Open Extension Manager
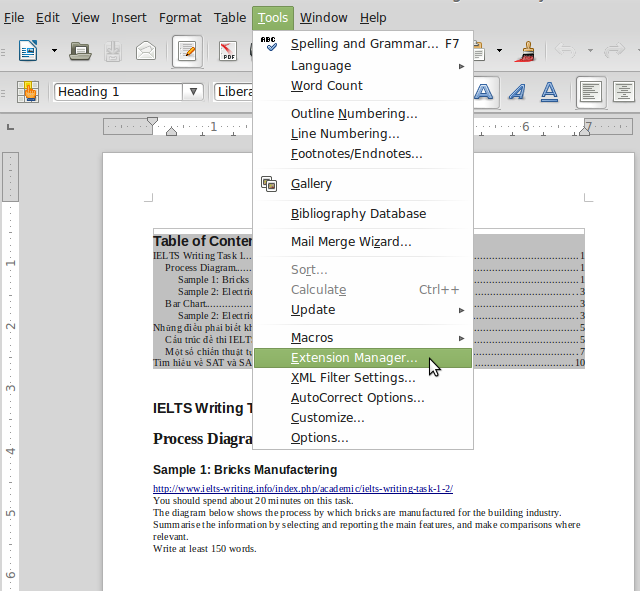Screen dimensions: 640x591 click(363, 358)
